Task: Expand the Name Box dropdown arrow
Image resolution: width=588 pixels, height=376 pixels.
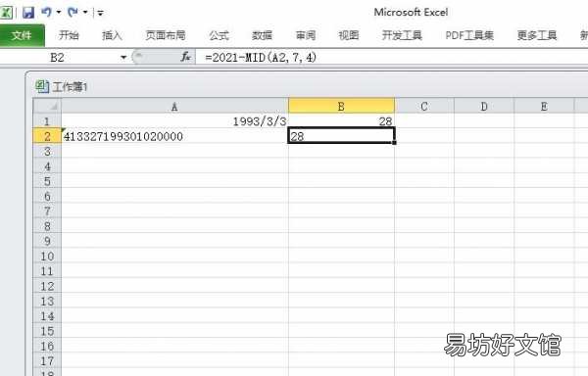Action: coord(123,58)
